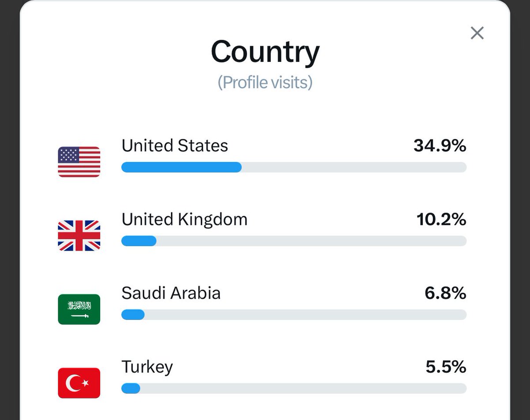Click the Saudi Arabia progress bar
This screenshot has height=420, width=530.
click(x=294, y=315)
